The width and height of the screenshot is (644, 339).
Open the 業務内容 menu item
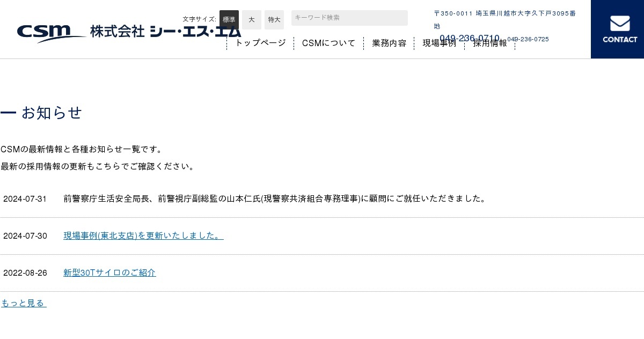click(x=389, y=43)
